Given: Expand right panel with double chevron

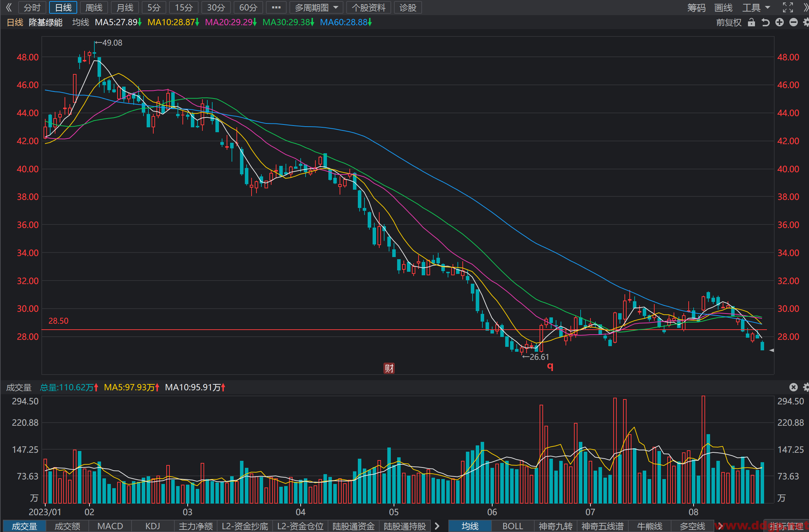Looking at the screenshot, I should pos(805,7).
